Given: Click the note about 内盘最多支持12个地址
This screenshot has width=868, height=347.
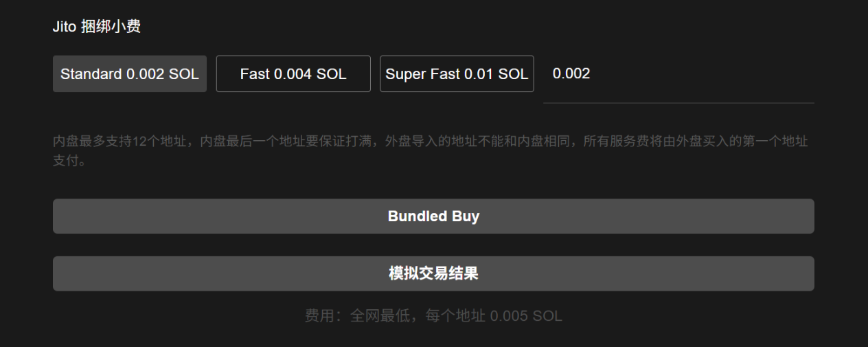Looking at the screenshot, I should coord(431,151).
